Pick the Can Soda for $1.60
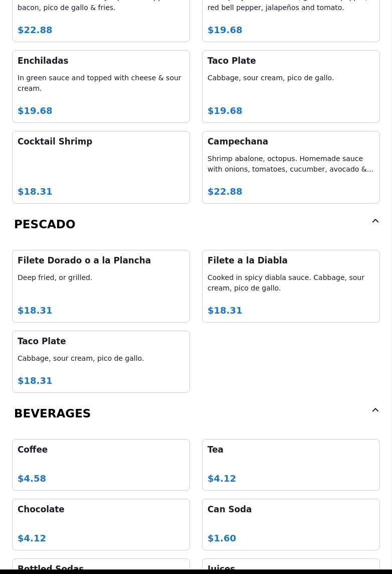The width and height of the screenshot is (392, 574). [x=291, y=524]
